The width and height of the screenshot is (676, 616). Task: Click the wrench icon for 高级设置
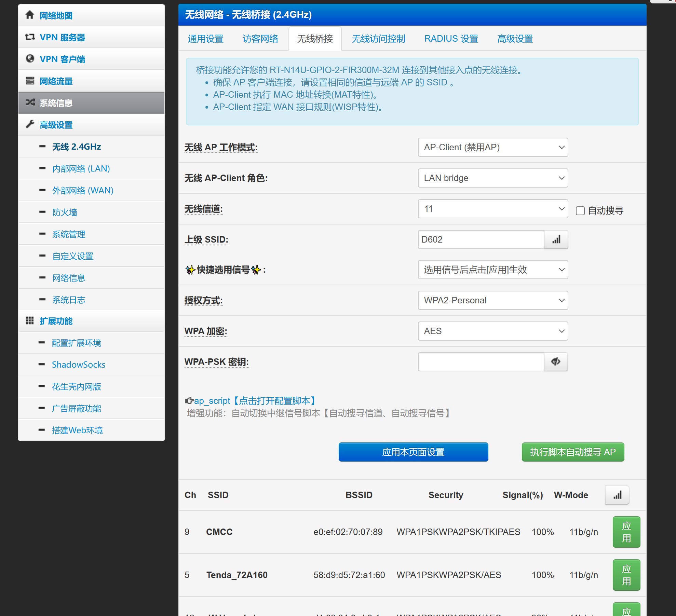30,124
